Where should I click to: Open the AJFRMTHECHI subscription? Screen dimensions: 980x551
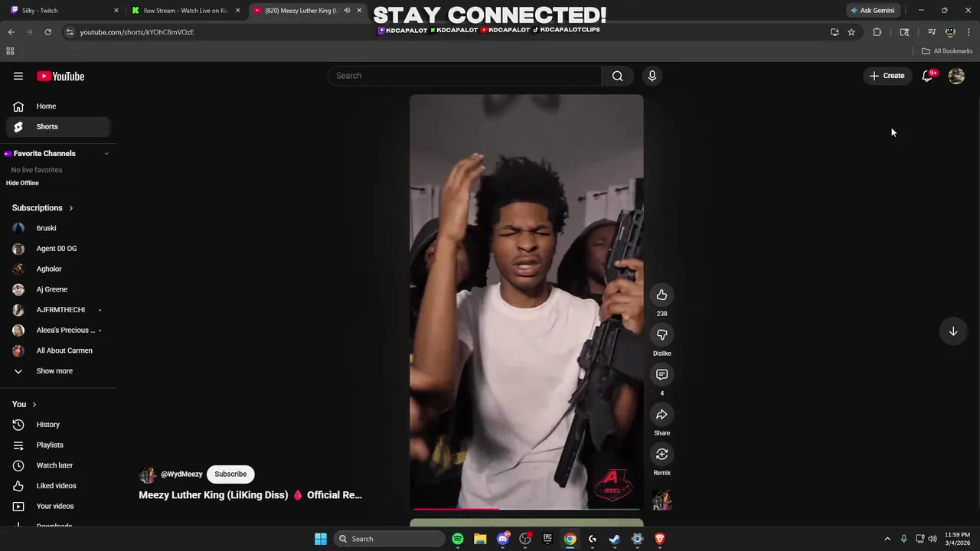(x=58, y=310)
